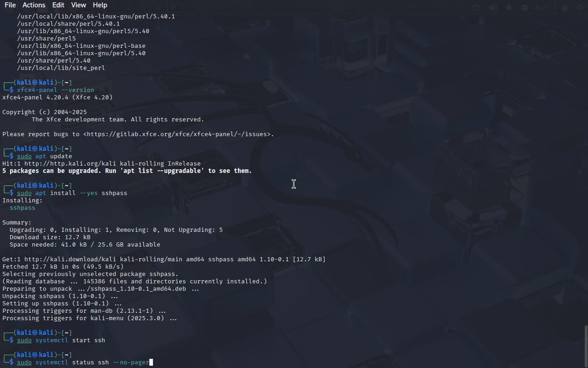This screenshot has width=588, height=368.
Task: Click the faint lock screen icon
Action: (565, 8)
